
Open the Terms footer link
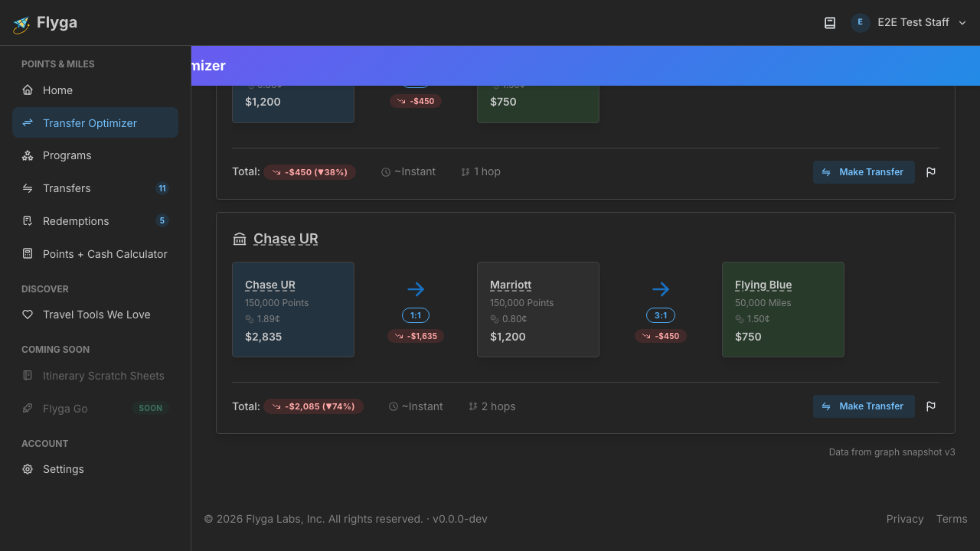tap(952, 519)
